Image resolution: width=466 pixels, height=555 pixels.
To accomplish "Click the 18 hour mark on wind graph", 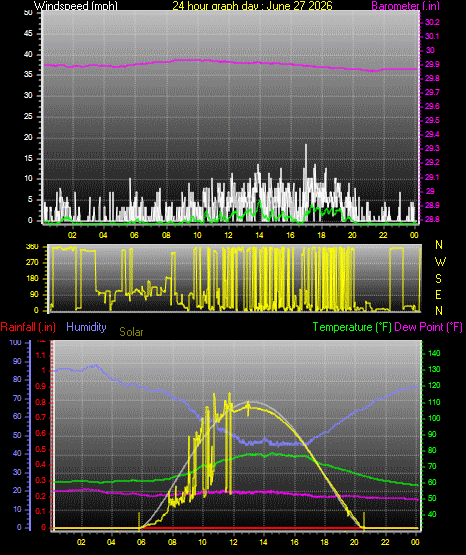I will 321,235.
